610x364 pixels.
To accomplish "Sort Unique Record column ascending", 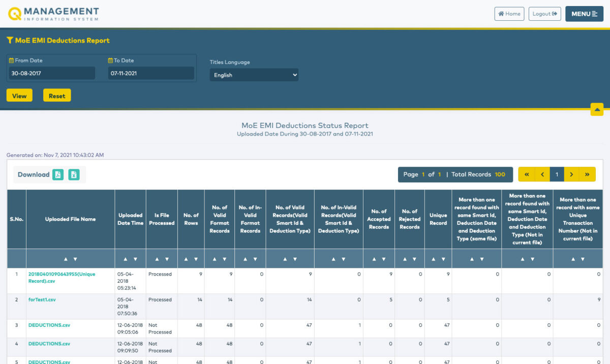I will 433,259.
